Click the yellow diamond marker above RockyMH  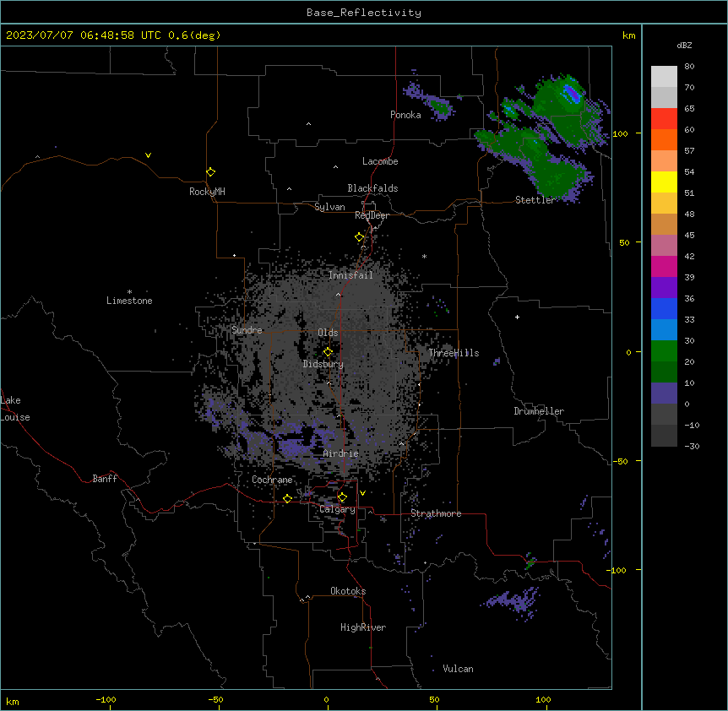coord(210,172)
